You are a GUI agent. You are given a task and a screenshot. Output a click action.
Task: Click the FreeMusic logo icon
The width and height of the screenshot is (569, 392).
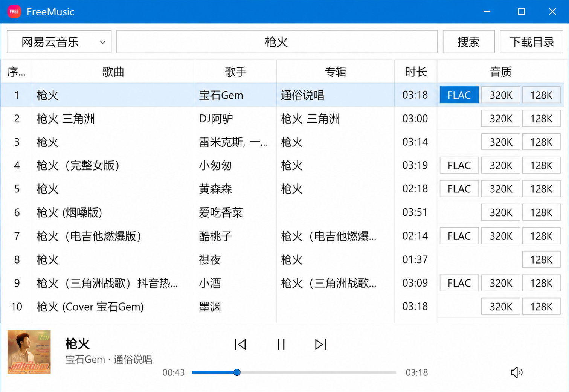click(x=14, y=12)
